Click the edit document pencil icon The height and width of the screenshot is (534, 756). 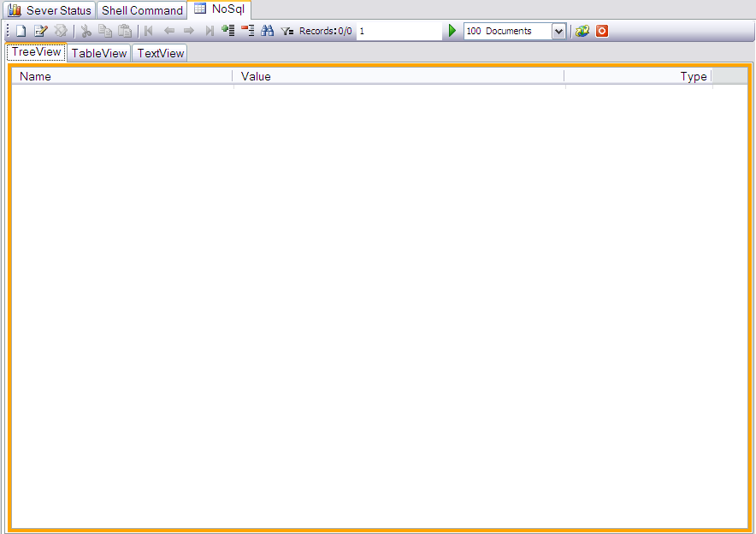[x=40, y=31]
